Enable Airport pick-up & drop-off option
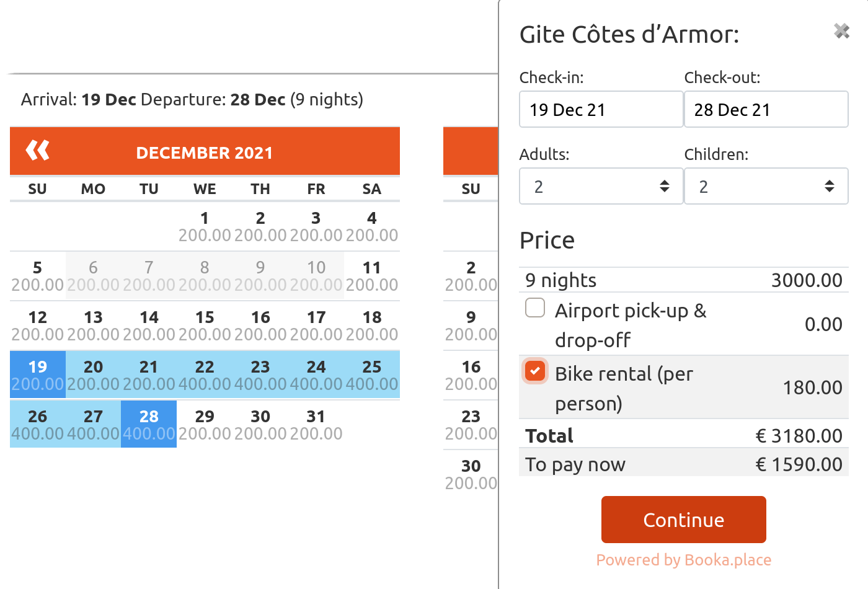868x589 pixels. (535, 308)
